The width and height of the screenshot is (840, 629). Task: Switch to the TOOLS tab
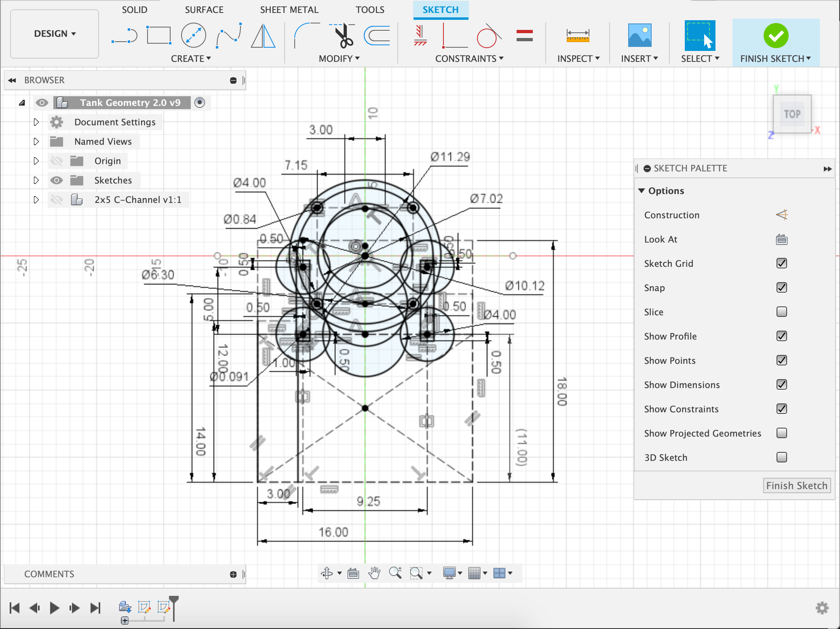point(370,10)
